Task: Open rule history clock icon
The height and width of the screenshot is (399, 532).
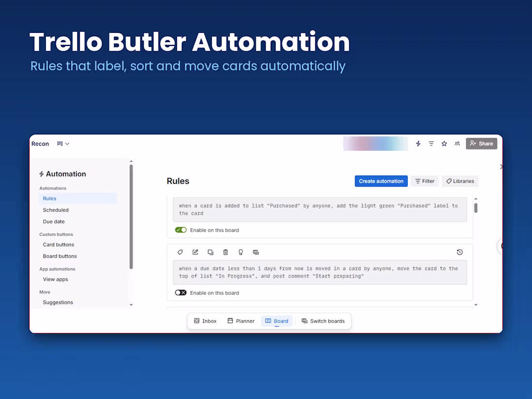Action: pyautogui.click(x=460, y=252)
